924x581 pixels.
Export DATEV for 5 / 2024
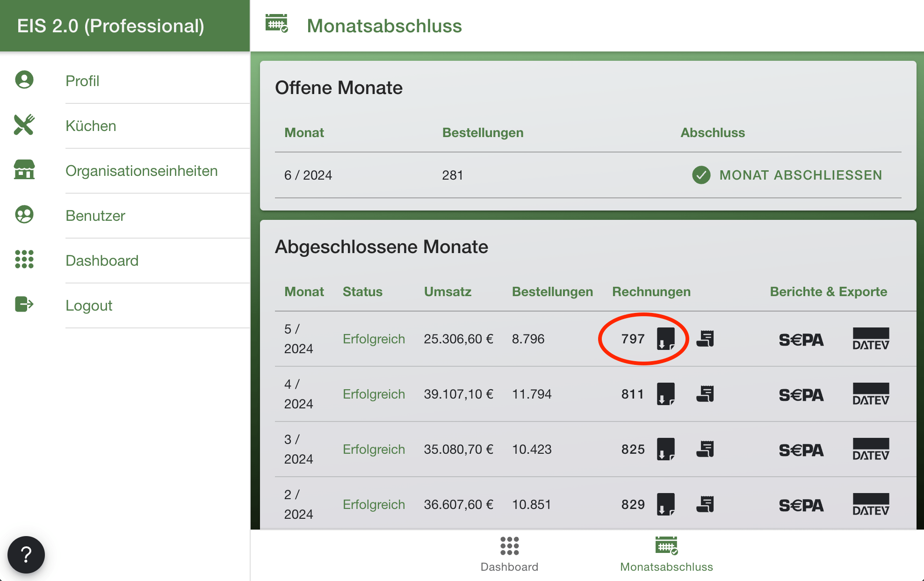coord(871,339)
